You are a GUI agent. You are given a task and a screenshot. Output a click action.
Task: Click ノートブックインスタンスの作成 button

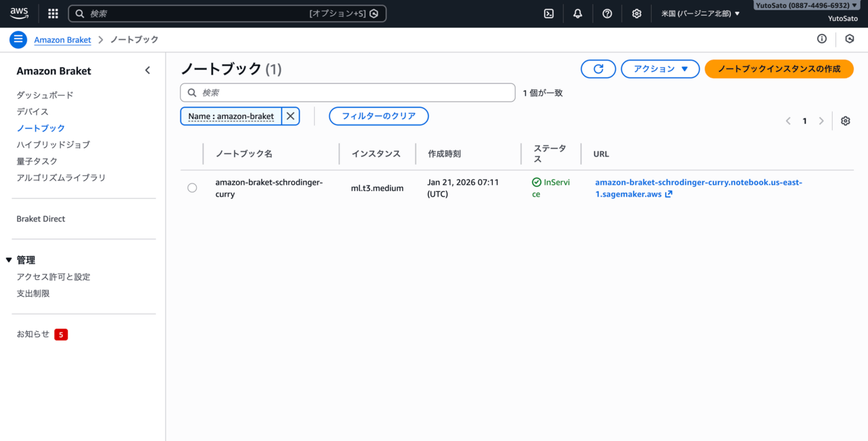tap(778, 69)
